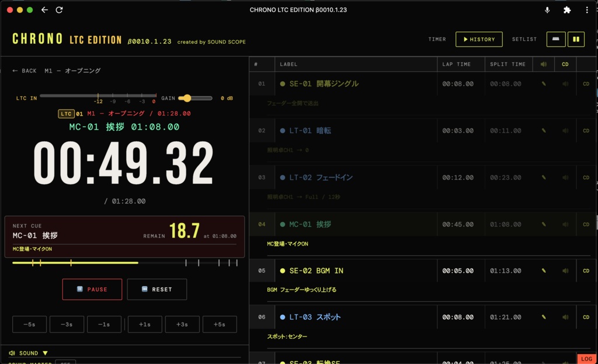The image size is (598, 364).
Task: Toggle the CD column header
Action: (565, 64)
